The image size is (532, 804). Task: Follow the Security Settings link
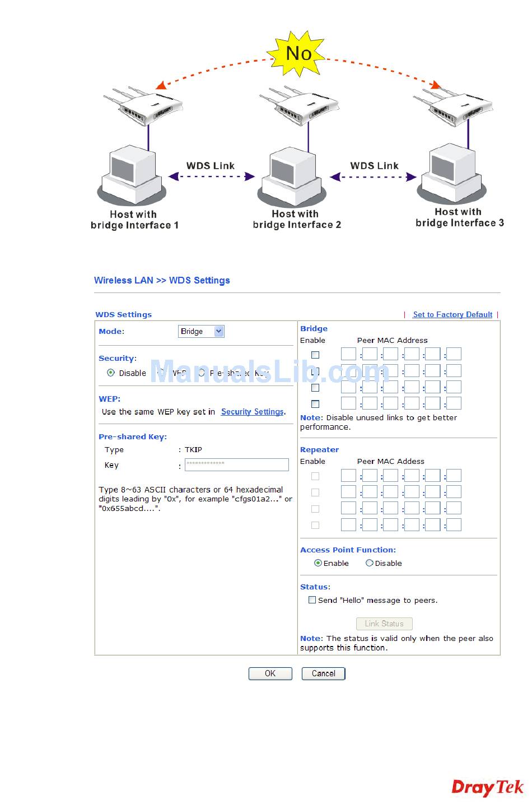pyautogui.click(x=253, y=412)
